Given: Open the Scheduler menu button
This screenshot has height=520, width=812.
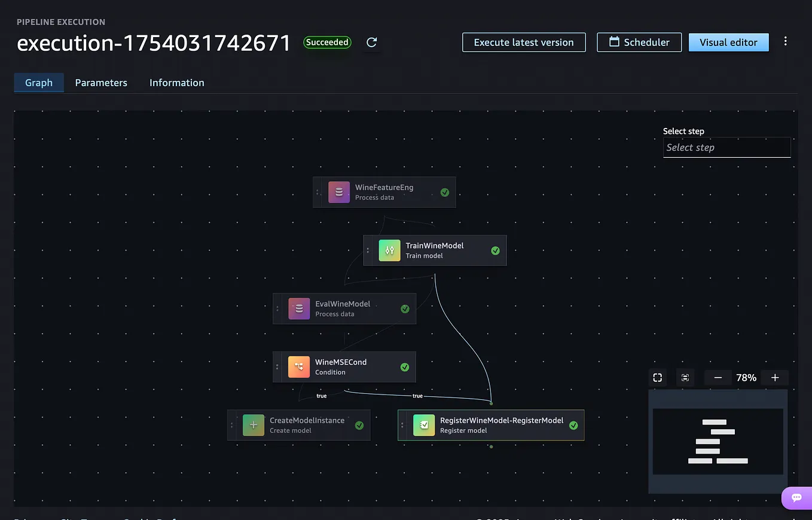Looking at the screenshot, I should [x=639, y=42].
